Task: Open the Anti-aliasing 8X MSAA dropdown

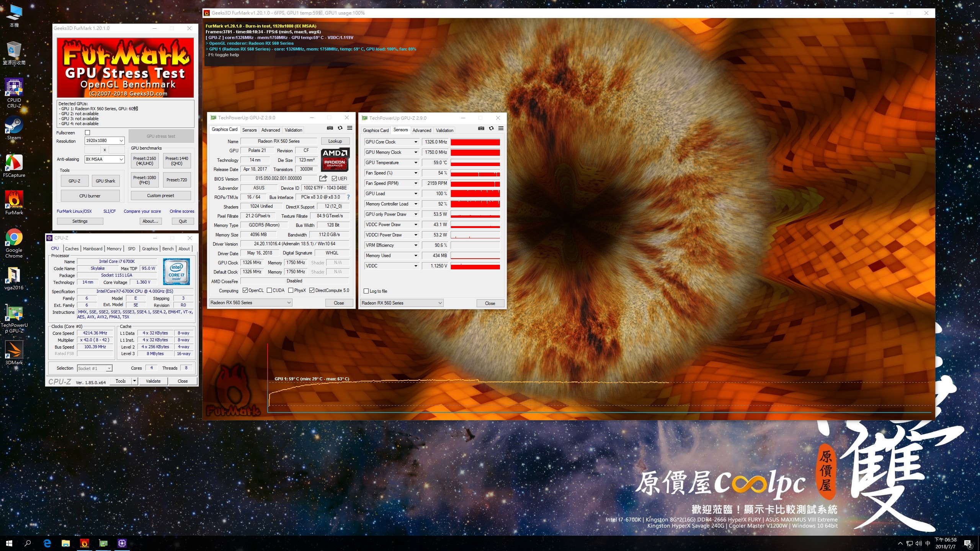Action: [x=105, y=159]
